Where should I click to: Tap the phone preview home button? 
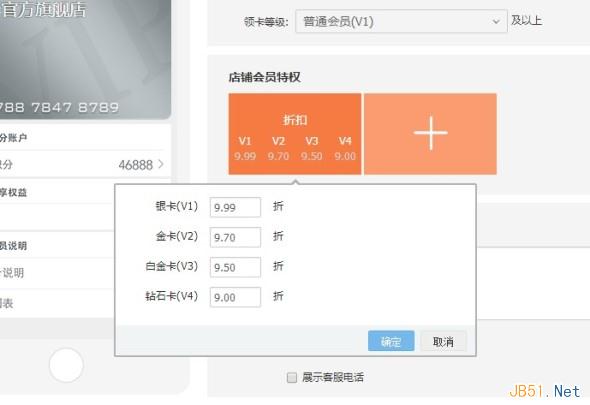pyautogui.click(x=66, y=365)
